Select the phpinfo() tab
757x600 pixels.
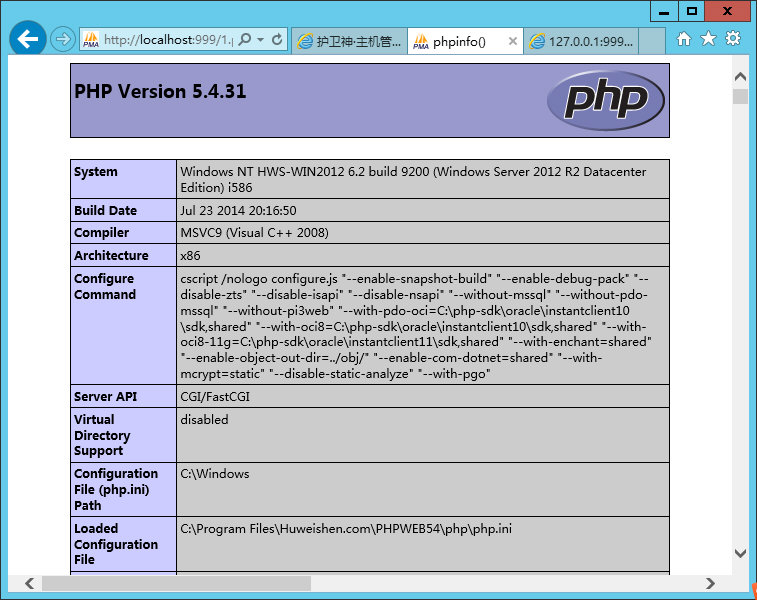pyautogui.click(x=465, y=41)
